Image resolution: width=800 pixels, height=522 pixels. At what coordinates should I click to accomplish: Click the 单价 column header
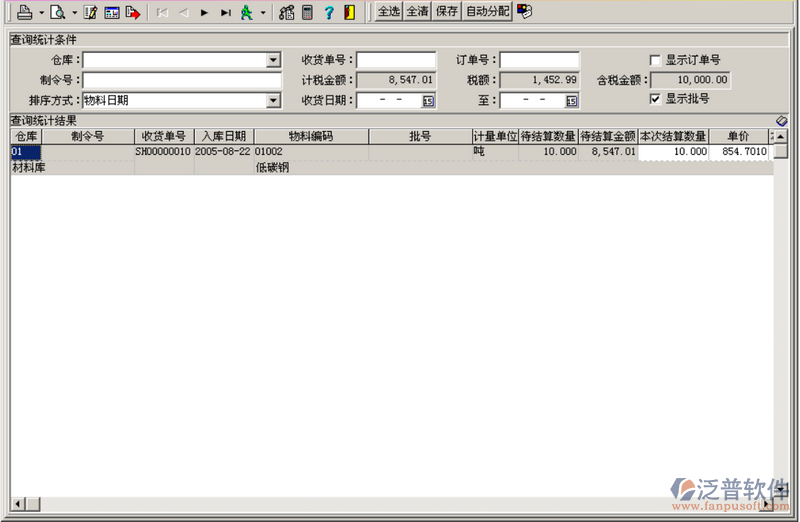(738, 136)
